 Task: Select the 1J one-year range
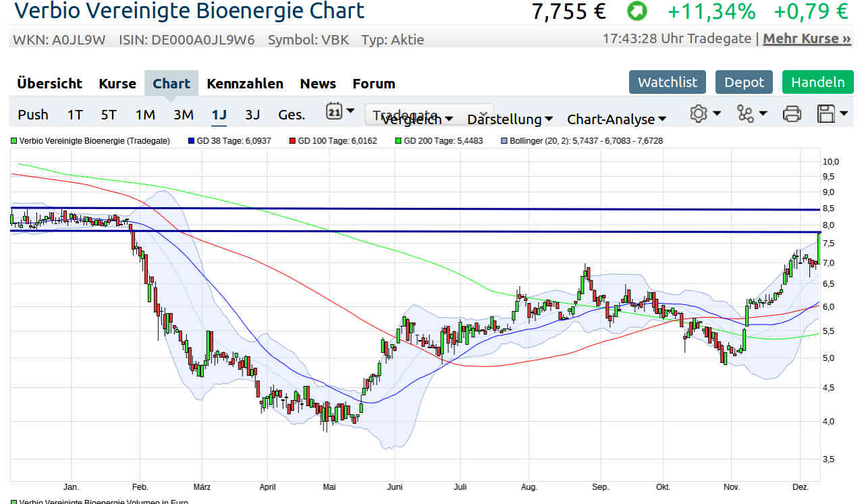219,115
